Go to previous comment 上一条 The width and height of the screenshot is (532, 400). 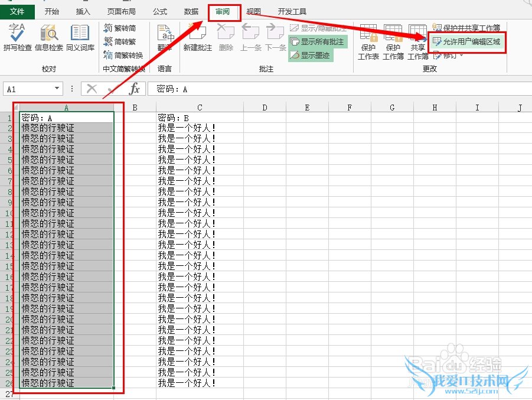point(250,37)
